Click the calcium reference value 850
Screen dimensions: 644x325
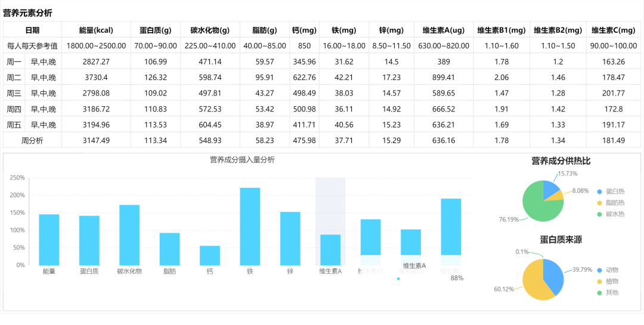[304, 46]
